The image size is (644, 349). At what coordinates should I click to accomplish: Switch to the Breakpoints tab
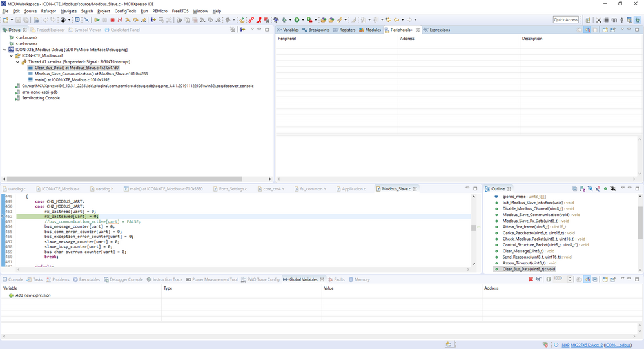click(316, 30)
